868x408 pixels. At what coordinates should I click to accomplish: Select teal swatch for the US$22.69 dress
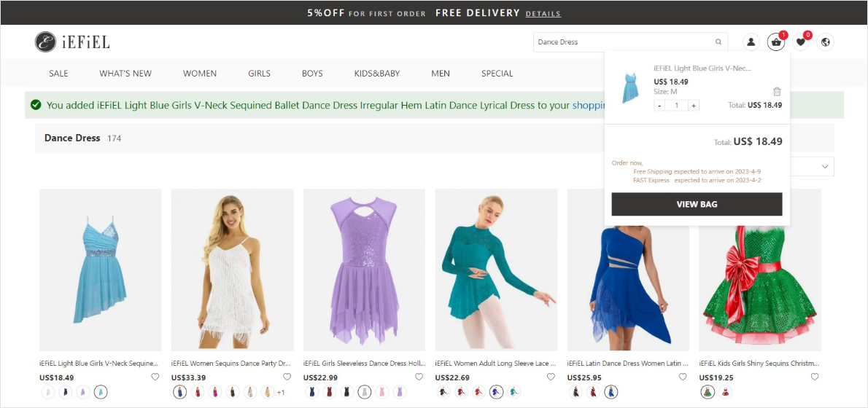click(514, 392)
